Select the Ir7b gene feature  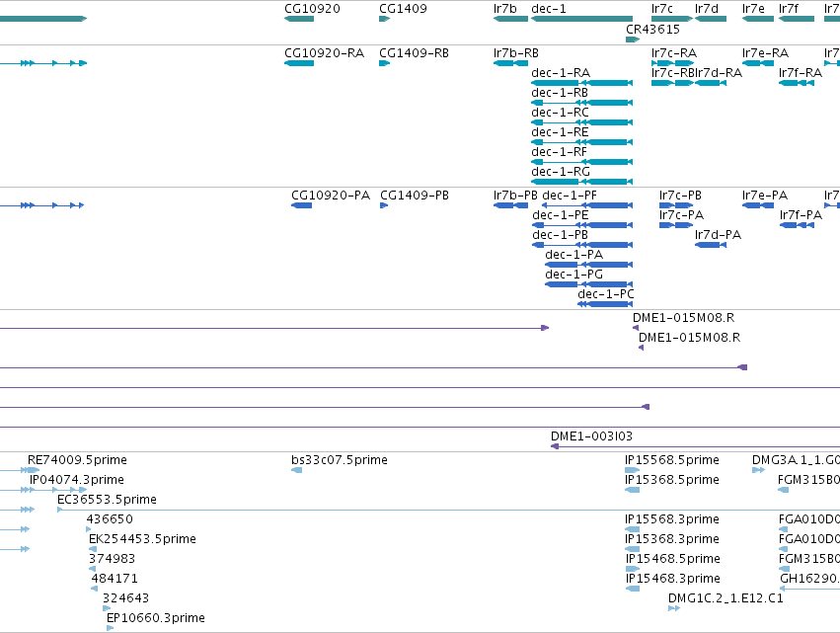pyautogui.click(x=510, y=19)
